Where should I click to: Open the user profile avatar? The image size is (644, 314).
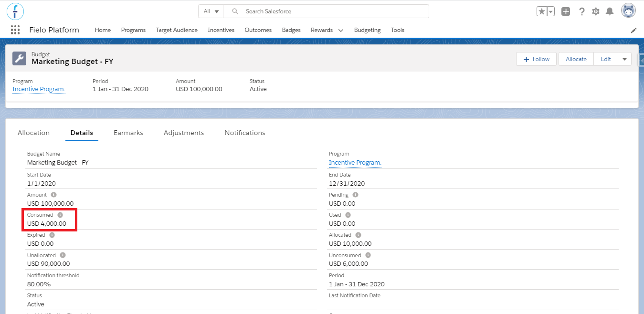point(628,10)
